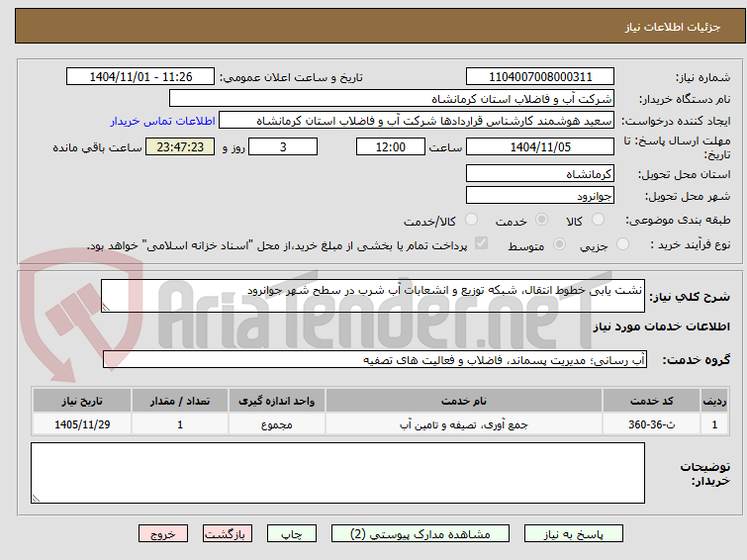Click the resize handle of the description textarea

pos(106,308)
